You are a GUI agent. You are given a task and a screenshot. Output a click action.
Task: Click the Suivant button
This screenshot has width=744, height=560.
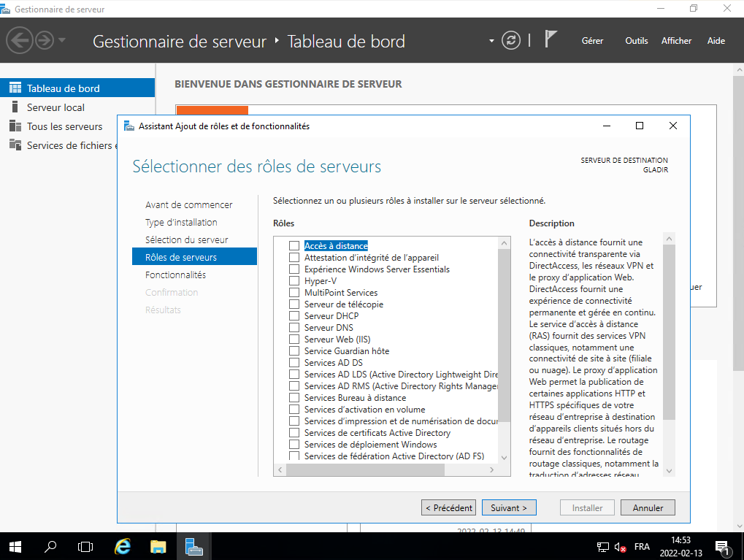pos(509,508)
